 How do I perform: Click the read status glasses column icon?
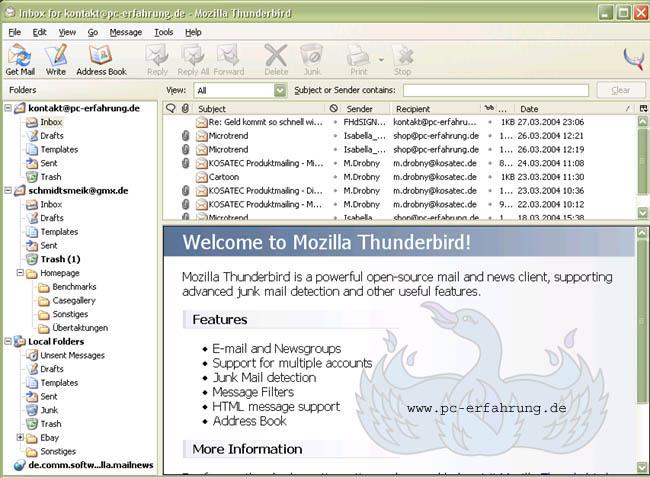click(x=489, y=109)
